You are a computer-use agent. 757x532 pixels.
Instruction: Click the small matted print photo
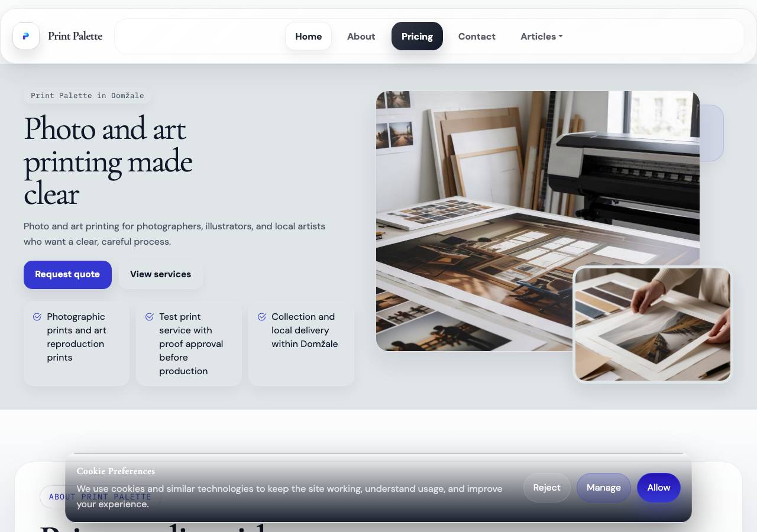point(653,325)
